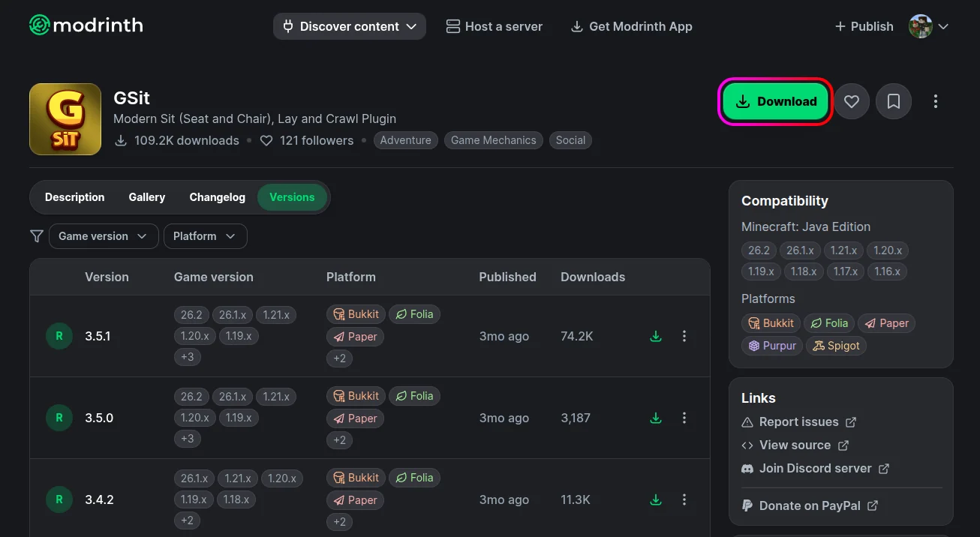Open the Game version filter dropdown
This screenshot has width=980, height=537.
coord(104,236)
